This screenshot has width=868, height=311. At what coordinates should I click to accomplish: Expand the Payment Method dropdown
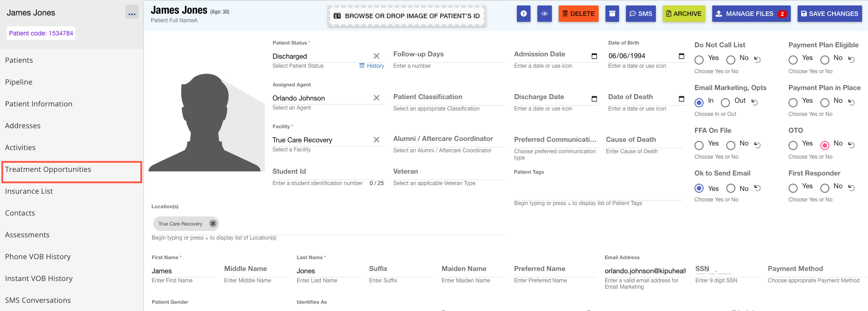point(817,269)
